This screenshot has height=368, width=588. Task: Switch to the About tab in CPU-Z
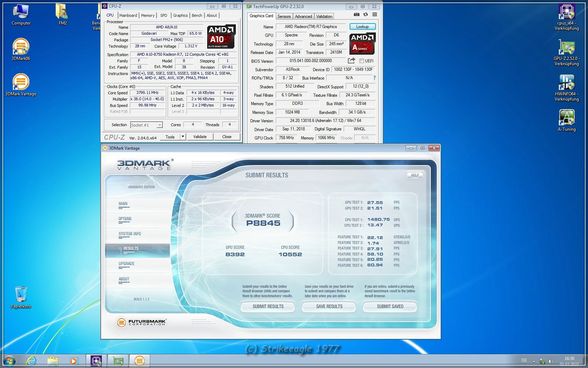click(212, 15)
